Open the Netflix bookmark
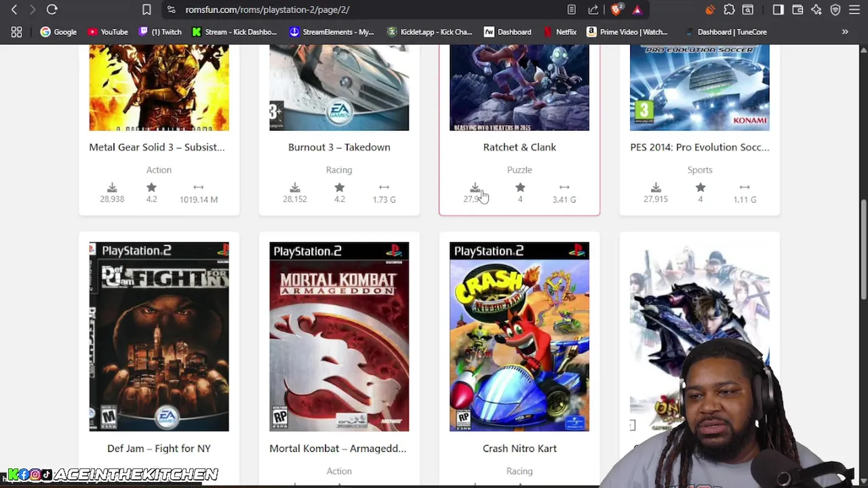 (x=559, y=32)
